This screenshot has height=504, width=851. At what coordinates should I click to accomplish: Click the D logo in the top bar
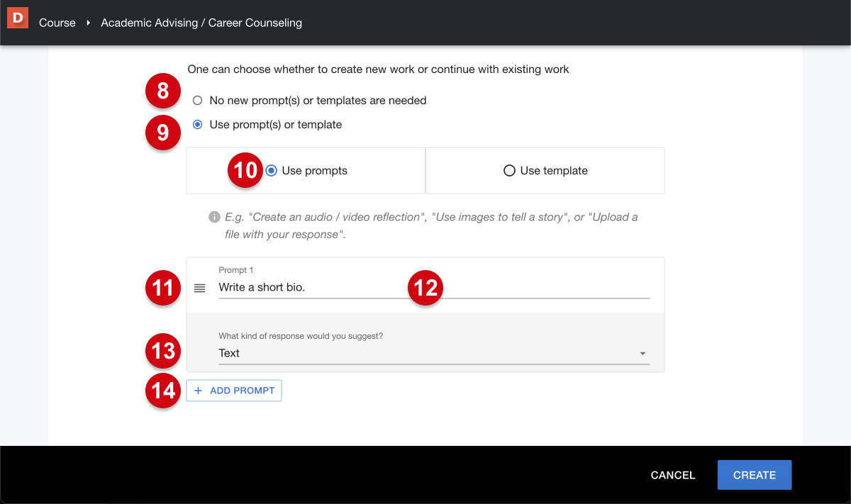pos(16,17)
